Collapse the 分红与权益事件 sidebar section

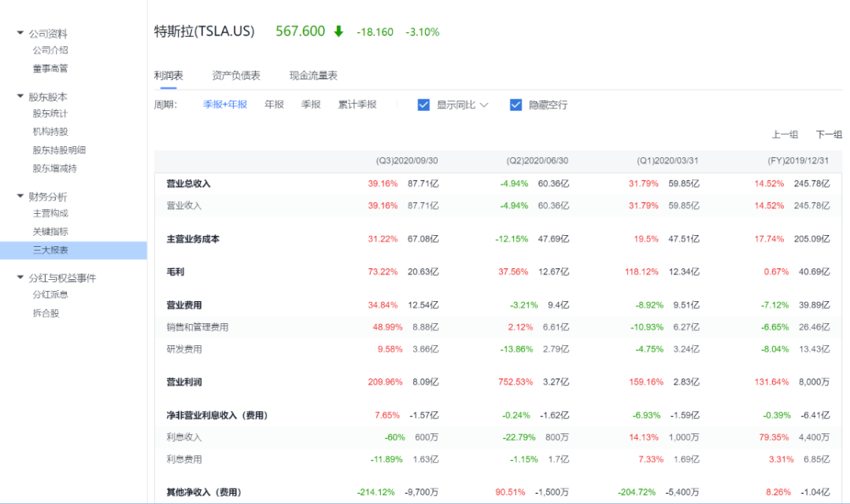[20, 278]
